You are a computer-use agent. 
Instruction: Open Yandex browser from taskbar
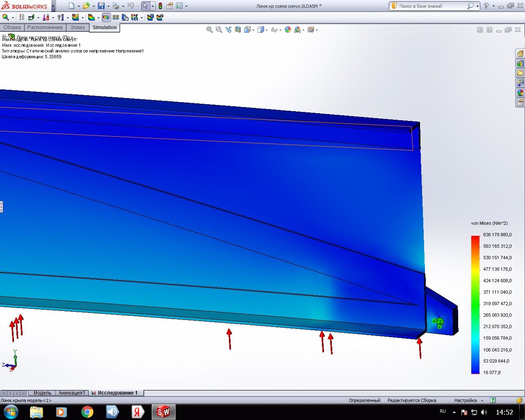click(138, 412)
